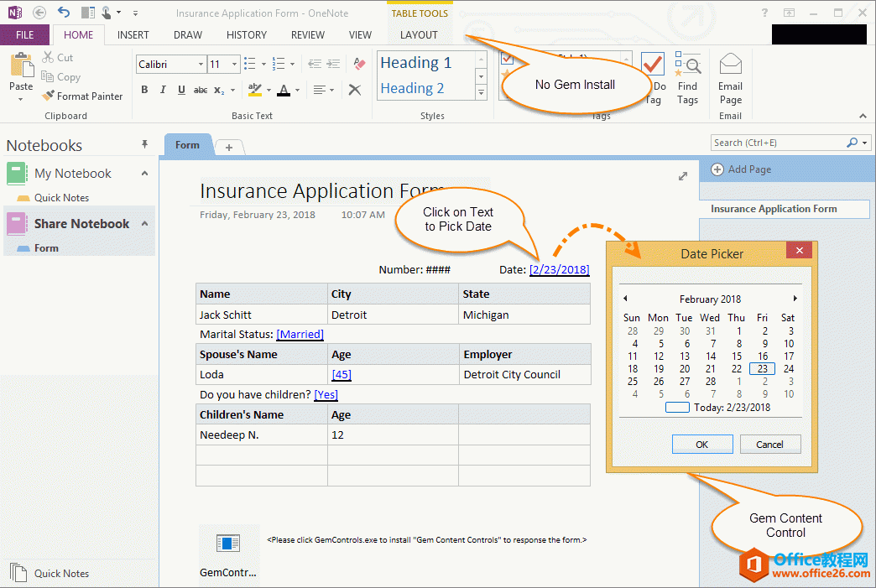Open the font size dropdown
Viewport: 876px width, 588px height.
234,64
